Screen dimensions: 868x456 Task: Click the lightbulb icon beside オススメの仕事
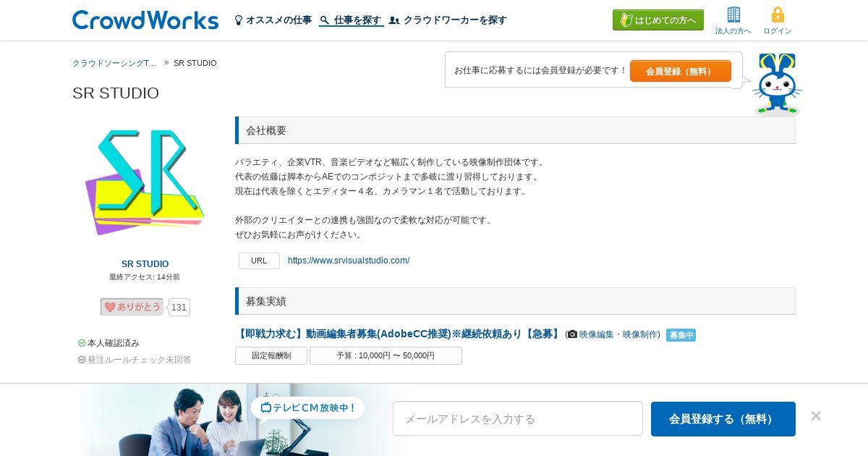point(239,20)
